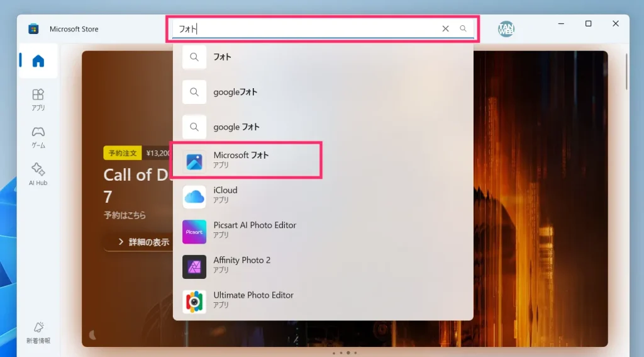The height and width of the screenshot is (357, 644).
Task: Choose Ultimate Photo Editor suggestion
Action: (323, 301)
